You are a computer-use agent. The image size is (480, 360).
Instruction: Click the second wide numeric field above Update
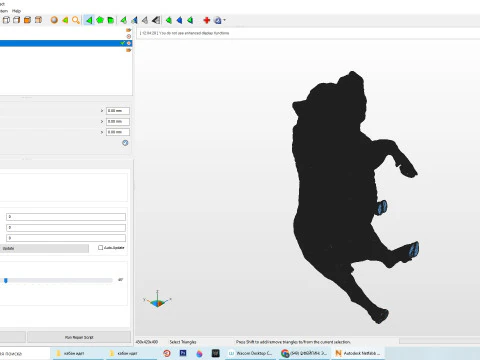tap(66, 228)
